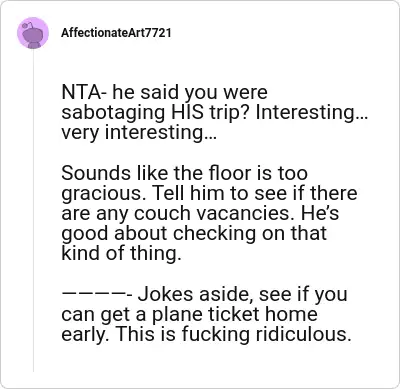Click the purple Snoo avatar icon
400x389 pixels.
tap(33, 33)
